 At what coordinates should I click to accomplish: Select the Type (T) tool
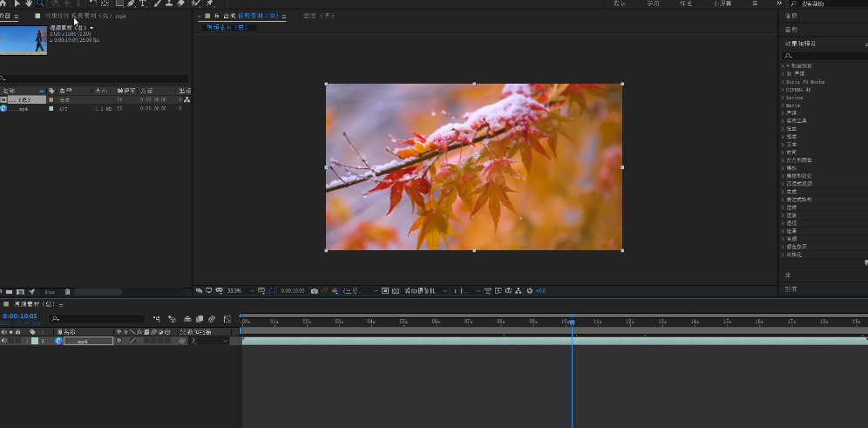(143, 3)
